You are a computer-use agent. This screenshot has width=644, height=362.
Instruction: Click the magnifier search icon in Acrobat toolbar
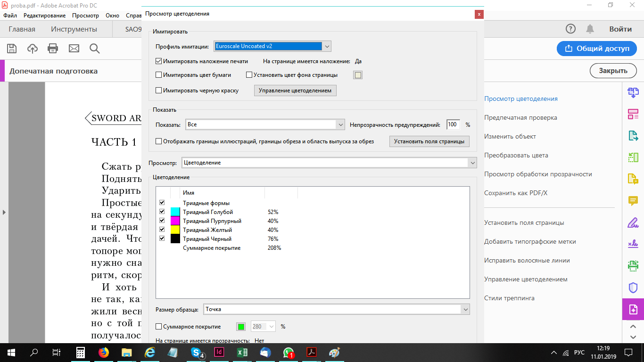click(94, 48)
